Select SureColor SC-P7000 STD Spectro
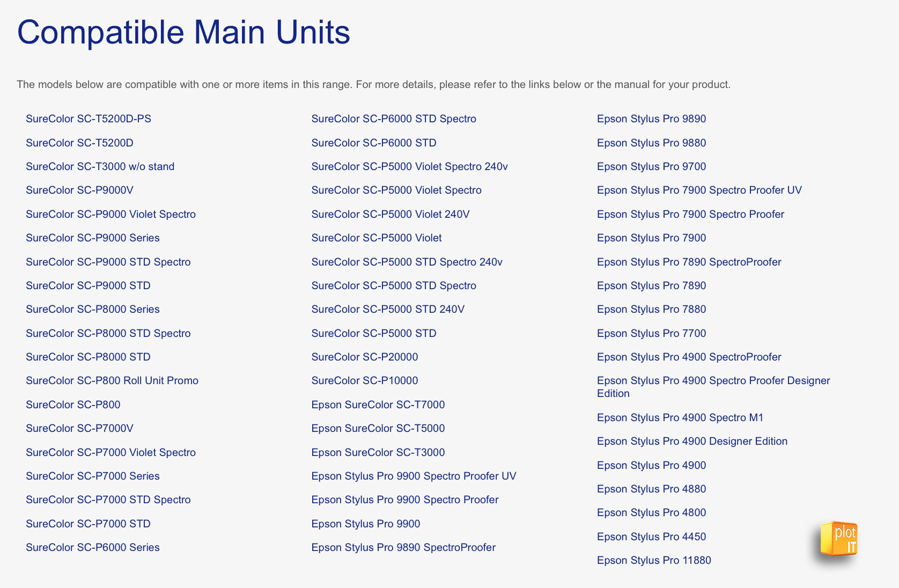The image size is (899, 588). point(108,499)
